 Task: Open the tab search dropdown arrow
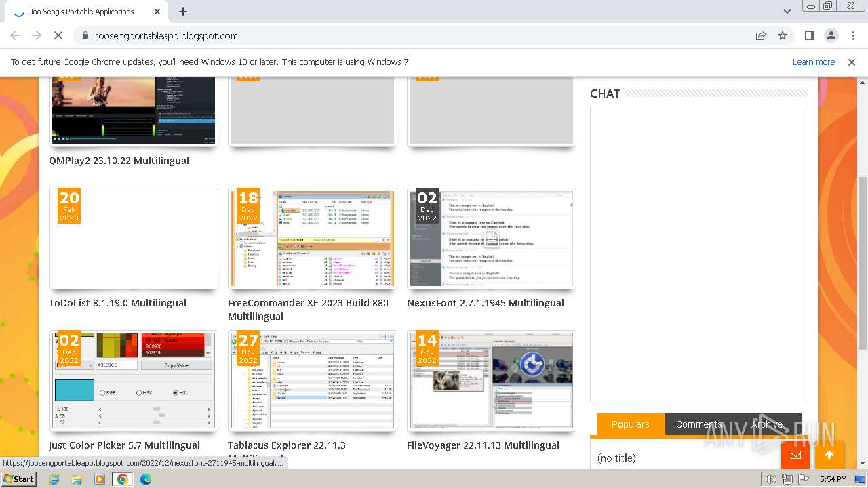(x=787, y=12)
